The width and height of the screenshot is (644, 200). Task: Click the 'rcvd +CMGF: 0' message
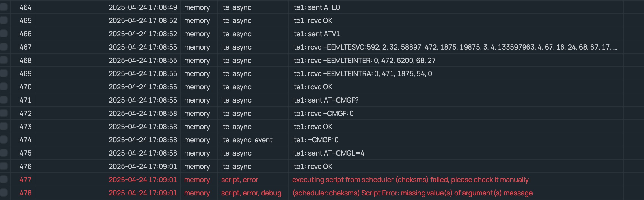tap(323, 113)
